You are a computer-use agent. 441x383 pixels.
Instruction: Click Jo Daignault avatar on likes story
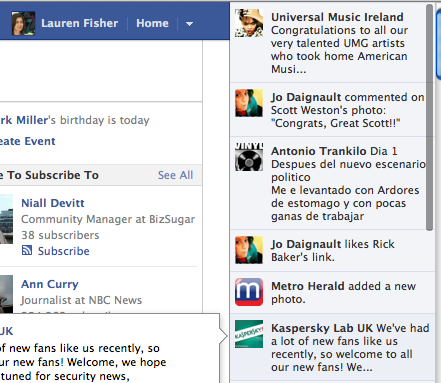click(249, 250)
